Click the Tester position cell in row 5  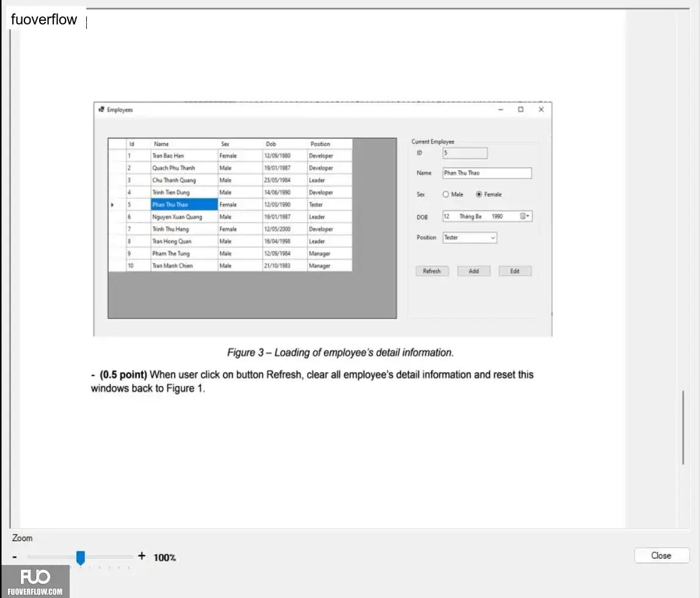coord(330,205)
